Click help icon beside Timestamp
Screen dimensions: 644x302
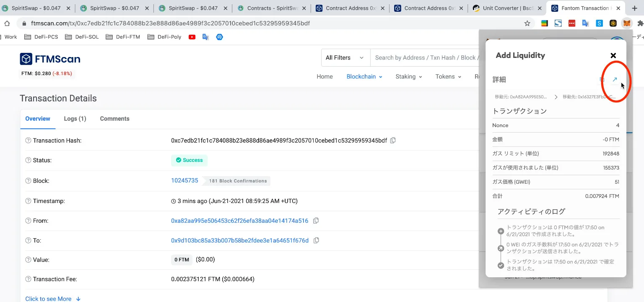[28, 201]
